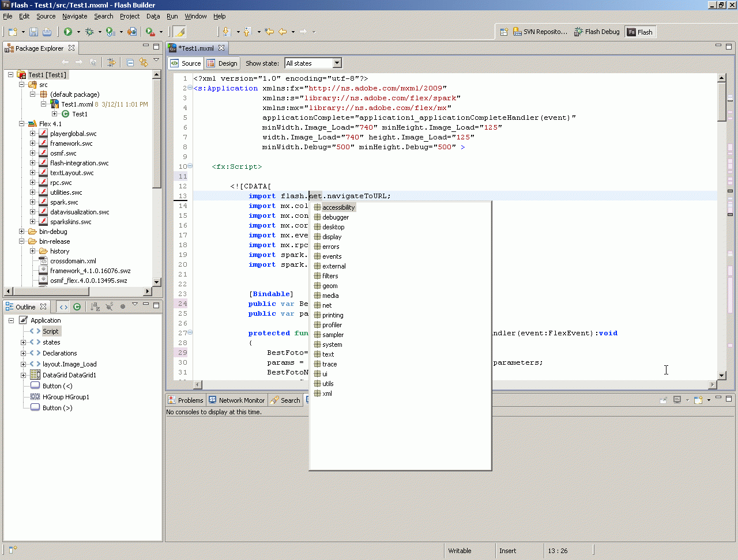Click the Debug bug icon in toolbar
This screenshot has height=560, width=738.
(x=89, y=32)
